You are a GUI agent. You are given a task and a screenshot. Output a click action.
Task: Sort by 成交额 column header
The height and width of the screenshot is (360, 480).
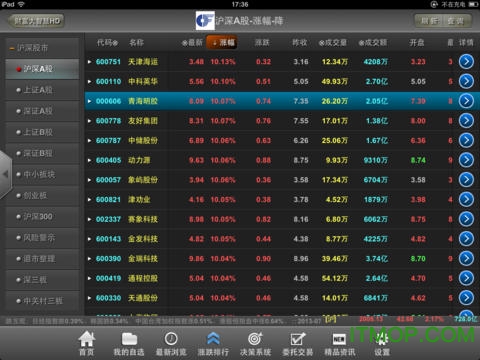373,43
